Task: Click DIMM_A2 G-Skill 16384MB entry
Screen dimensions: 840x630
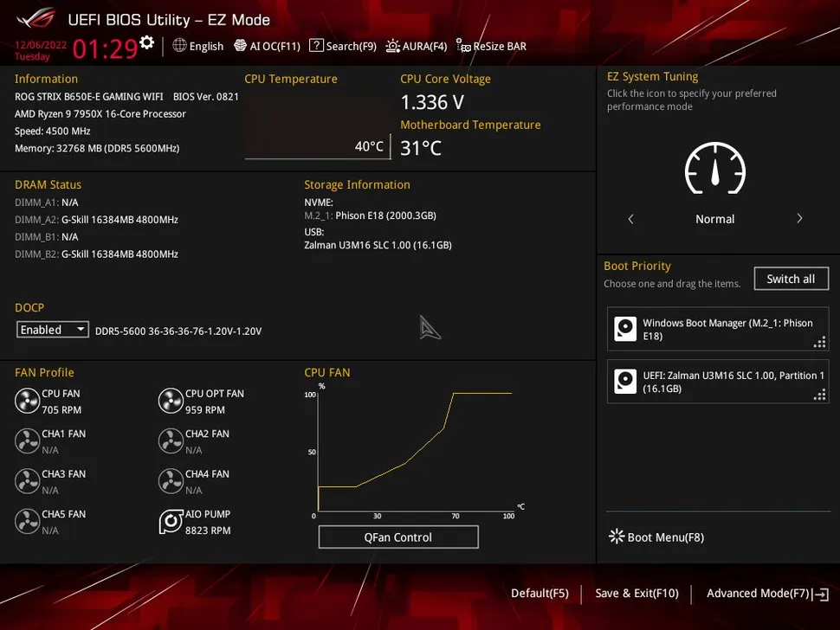Action: click(x=96, y=220)
